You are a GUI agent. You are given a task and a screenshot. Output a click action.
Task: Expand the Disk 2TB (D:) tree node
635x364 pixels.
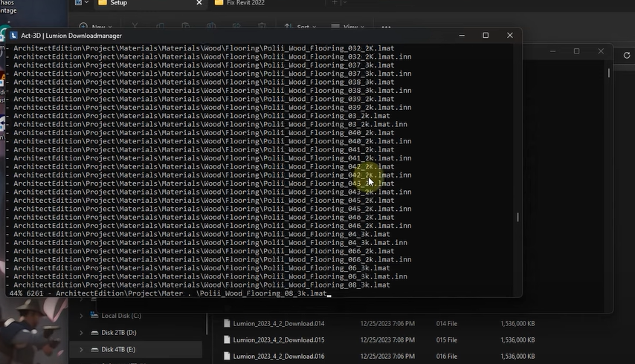pyautogui.click(x=81, y=333)
